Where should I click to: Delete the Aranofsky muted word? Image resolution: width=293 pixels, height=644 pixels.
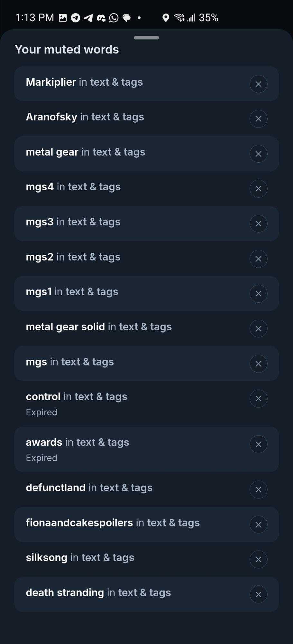point(258,119)
